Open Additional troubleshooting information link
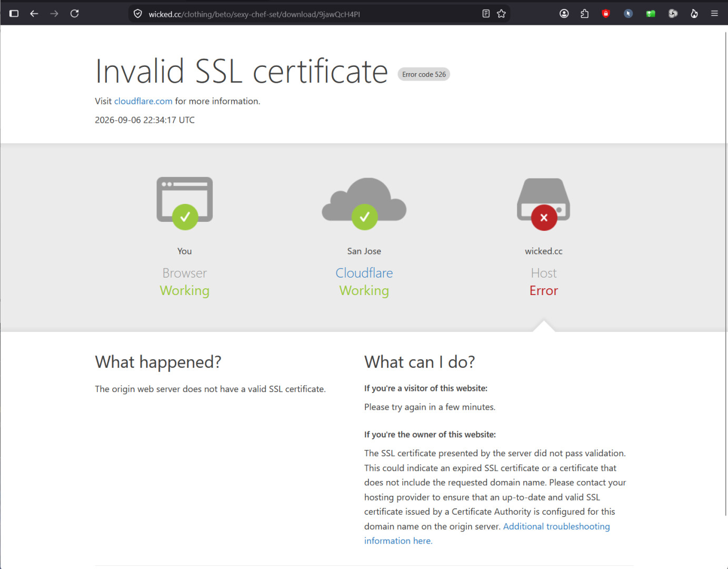This screenshot has width=728, height=569. [x=487, y=533]
